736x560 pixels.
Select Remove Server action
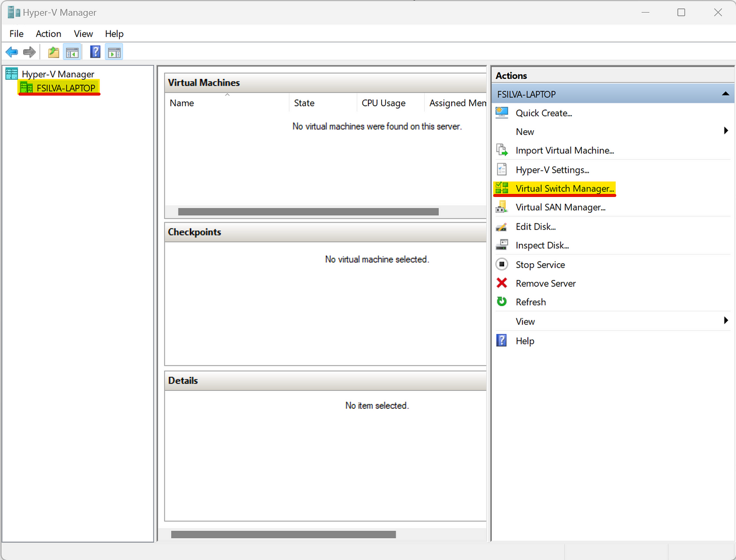coord(546,284)
